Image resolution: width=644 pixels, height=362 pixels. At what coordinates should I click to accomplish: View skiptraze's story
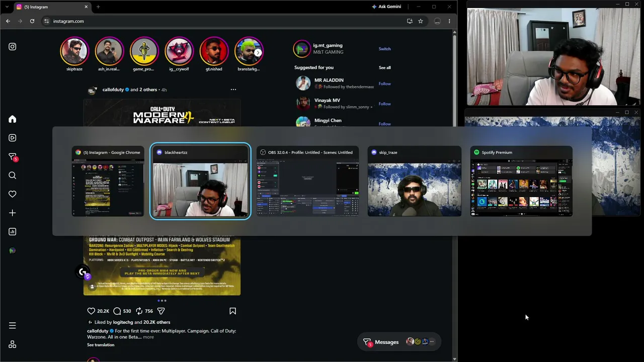coord(74,51)
